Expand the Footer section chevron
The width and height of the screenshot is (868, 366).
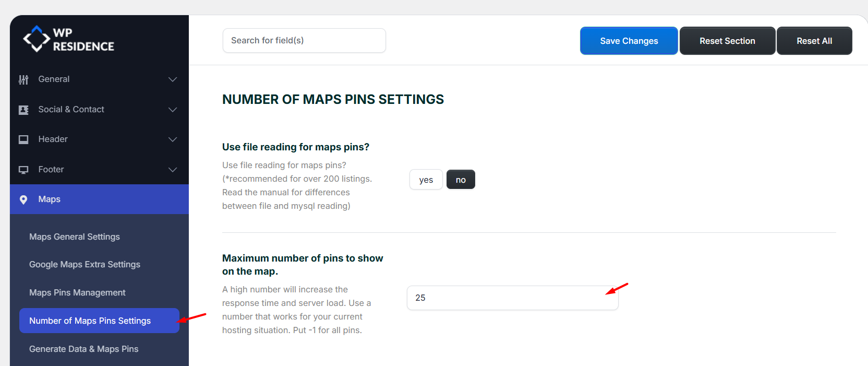[173, 170]
